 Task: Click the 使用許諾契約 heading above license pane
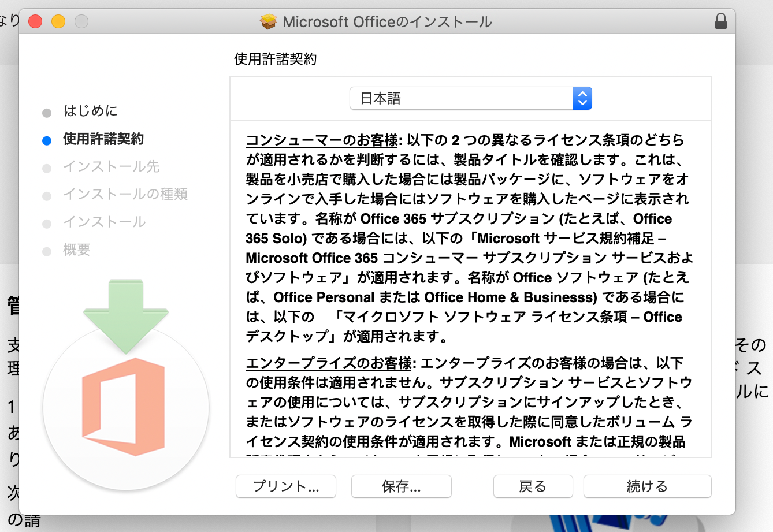coord(276,59)
